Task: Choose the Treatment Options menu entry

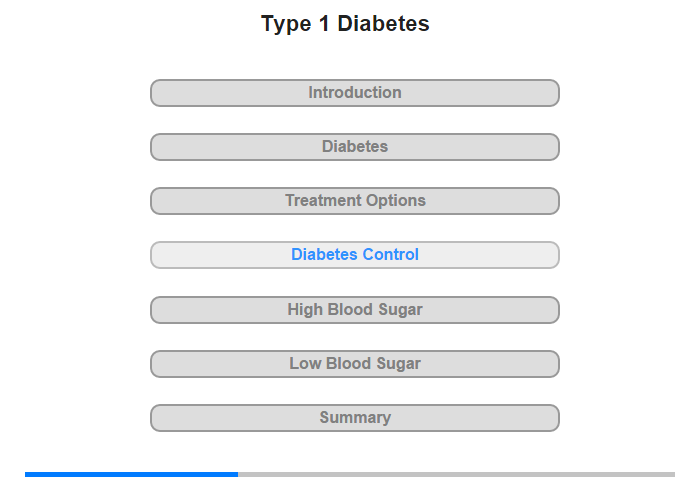Action: pyautogui.click(x=354, y=201)
